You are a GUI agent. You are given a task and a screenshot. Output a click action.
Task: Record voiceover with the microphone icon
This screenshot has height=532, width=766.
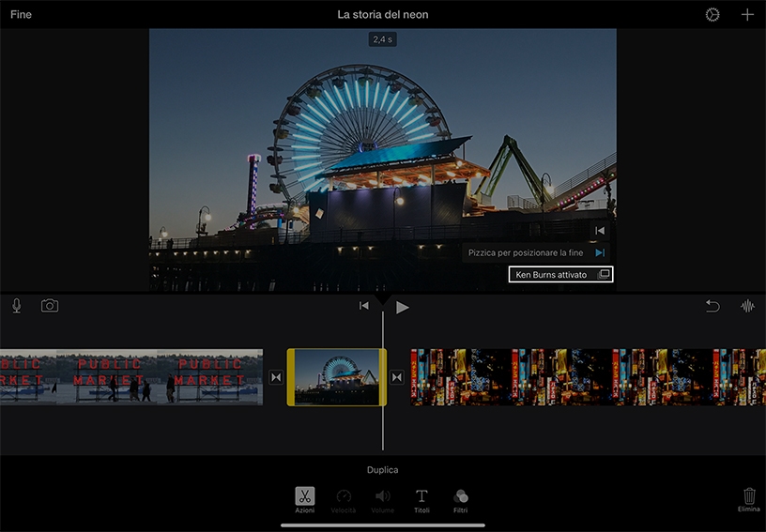tap(17, 306)
